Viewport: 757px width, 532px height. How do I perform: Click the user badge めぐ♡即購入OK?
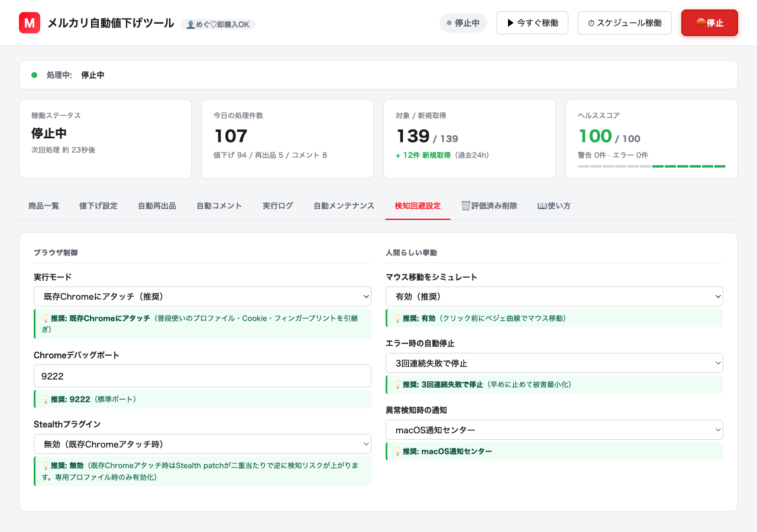218,24
